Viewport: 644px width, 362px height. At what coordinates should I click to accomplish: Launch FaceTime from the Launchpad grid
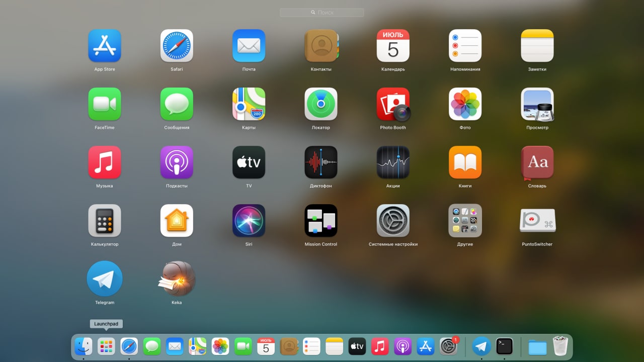[x=105, y=104]
